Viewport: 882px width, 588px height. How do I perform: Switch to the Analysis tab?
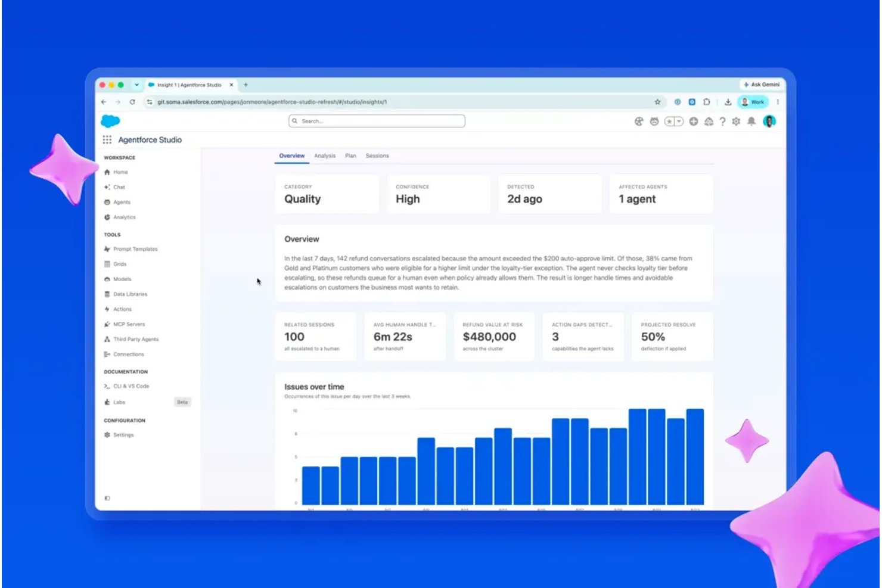click(325, 156)
